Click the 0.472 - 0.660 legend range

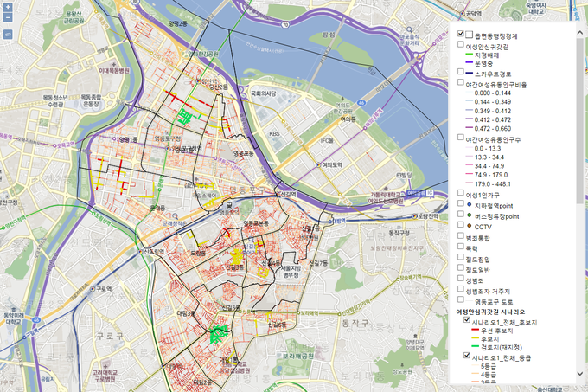coord(492,129)
